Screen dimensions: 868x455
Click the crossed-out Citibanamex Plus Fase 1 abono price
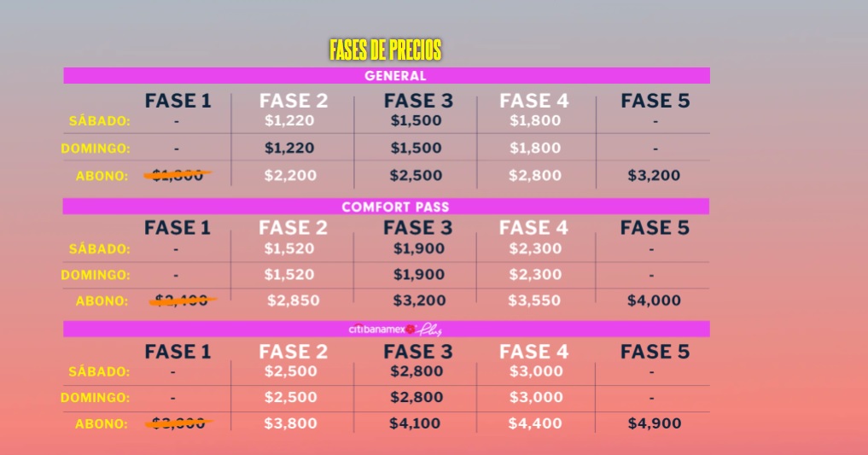coord(178,423)
